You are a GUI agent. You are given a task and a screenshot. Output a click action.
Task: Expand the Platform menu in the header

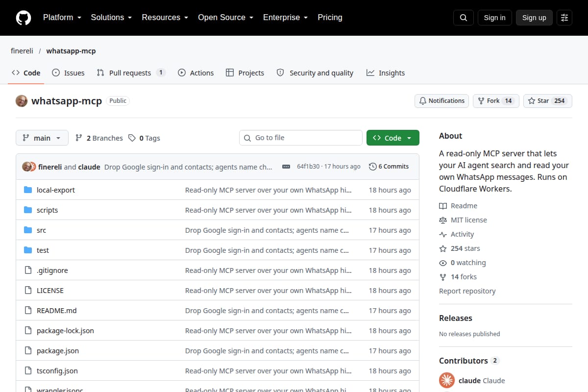[x=62, y=18]
